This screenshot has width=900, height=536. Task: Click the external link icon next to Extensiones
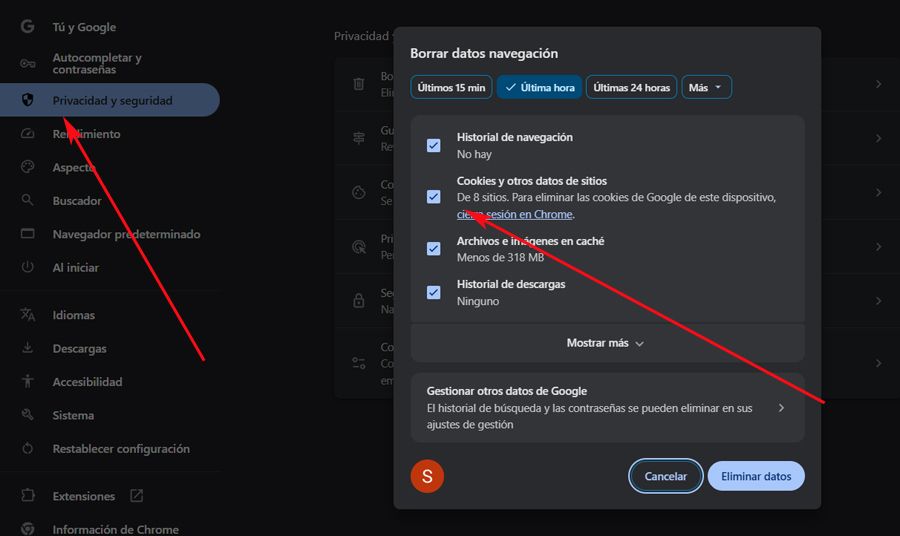pyautogui.click(x=137, y=495)
